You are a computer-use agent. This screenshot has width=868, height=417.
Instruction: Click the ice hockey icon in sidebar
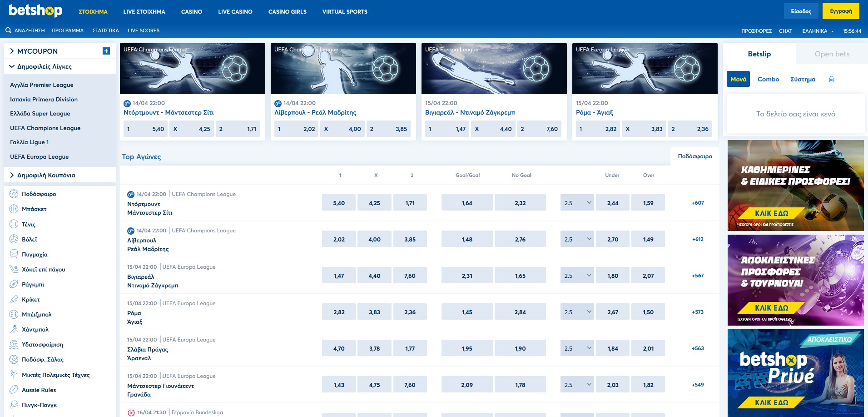point(14,269)
